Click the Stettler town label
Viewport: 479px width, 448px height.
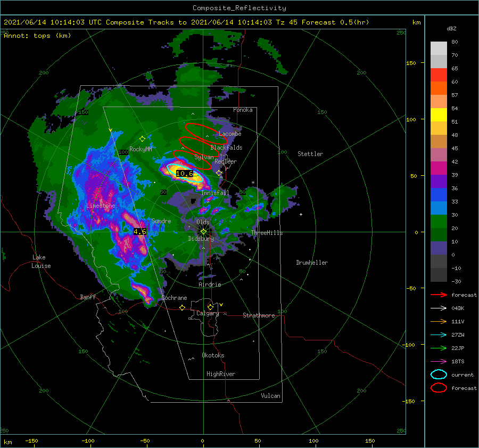(x=310, y=154)
